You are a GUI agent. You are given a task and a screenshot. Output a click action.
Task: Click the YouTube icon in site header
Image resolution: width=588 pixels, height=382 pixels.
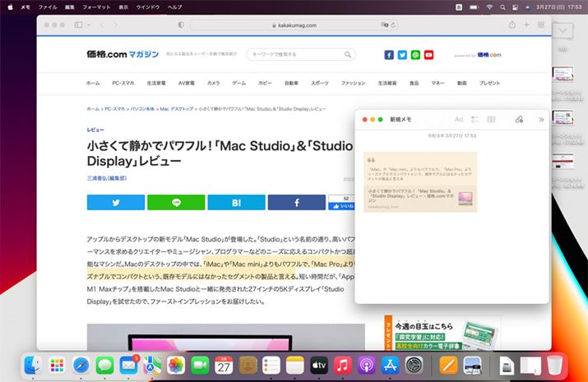[x=428, y=55]
